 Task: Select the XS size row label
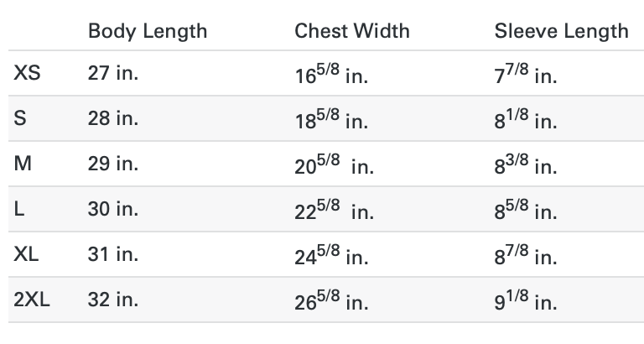click(x=27, y=73)
